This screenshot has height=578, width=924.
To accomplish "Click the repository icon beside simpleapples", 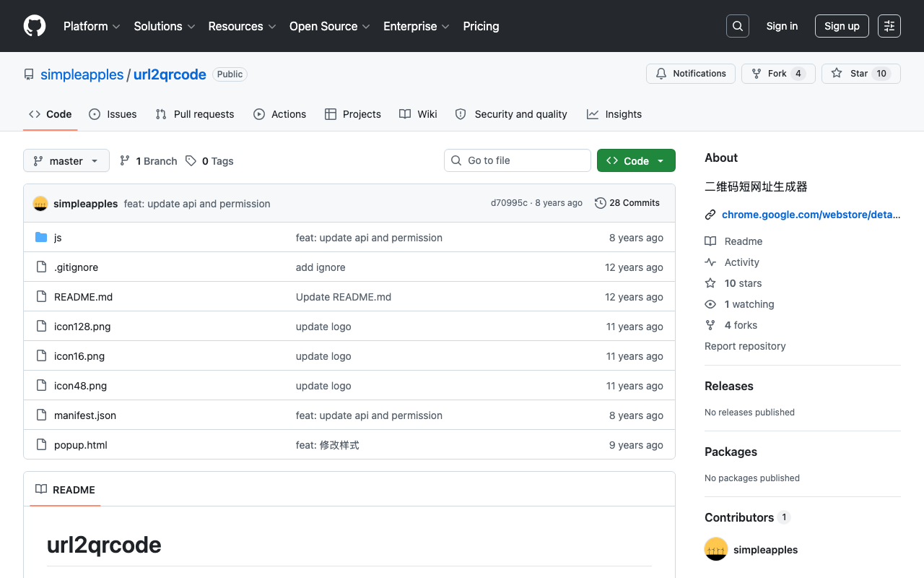I will 29,74.
